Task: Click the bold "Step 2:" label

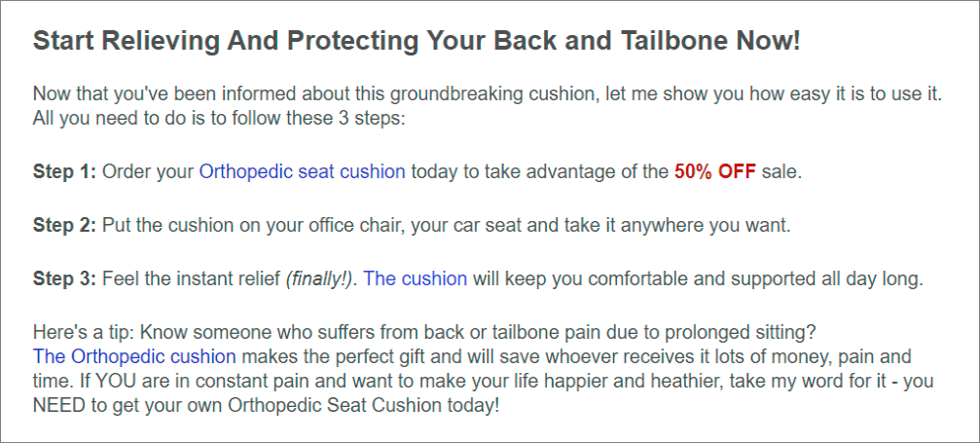Action: tap(64, 225)
